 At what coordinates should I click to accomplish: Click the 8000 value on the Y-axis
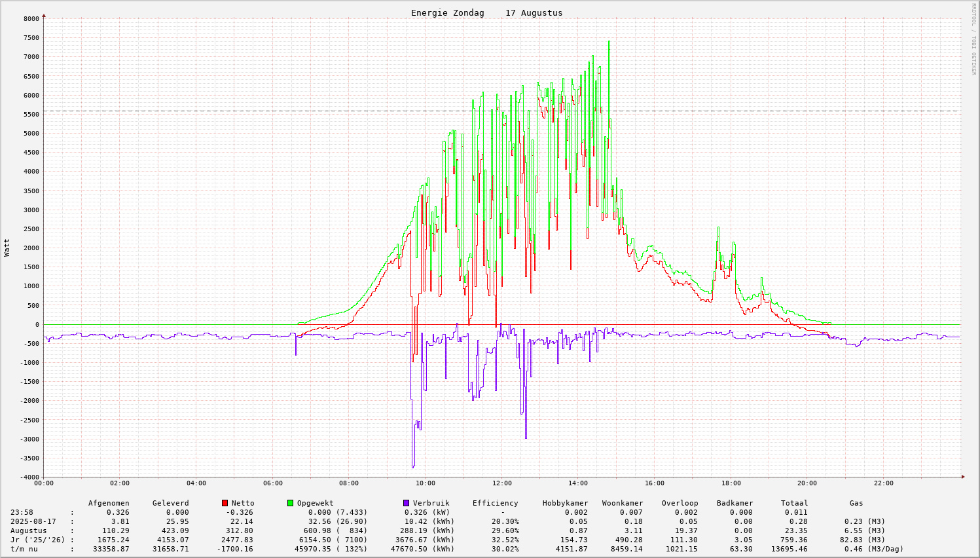[31, 18]
